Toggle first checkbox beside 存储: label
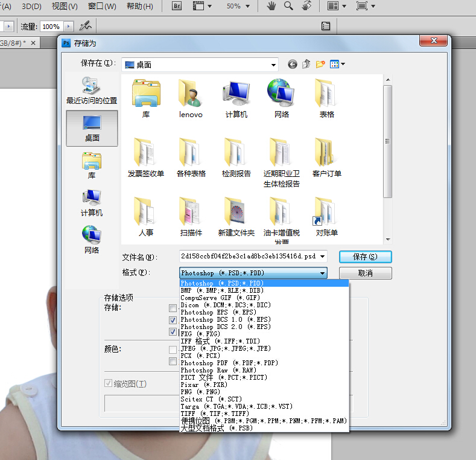This screenshot has width=476, height=460. point(173,308)
